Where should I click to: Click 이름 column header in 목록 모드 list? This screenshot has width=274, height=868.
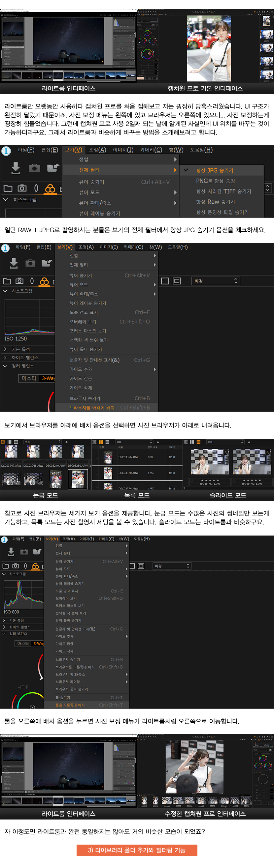120,447
